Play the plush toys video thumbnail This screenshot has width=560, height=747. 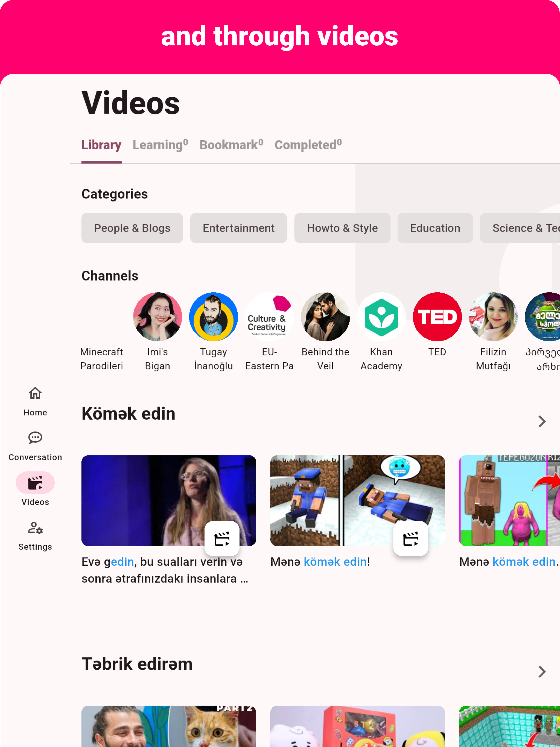coord(357,726)
